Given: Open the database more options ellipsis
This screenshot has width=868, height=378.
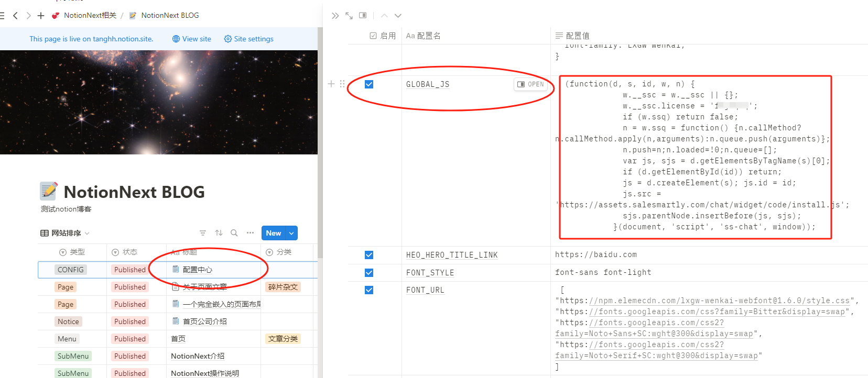Looking at the screenshot, I should [250, 233].
